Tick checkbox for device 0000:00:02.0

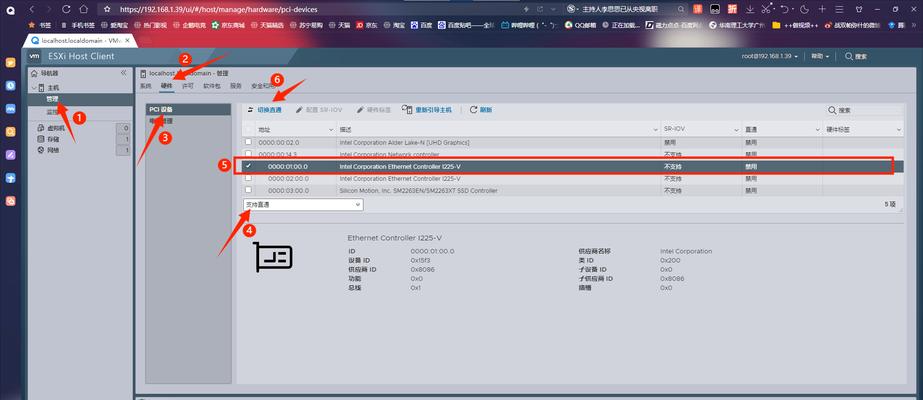click(x=248, y=142)
